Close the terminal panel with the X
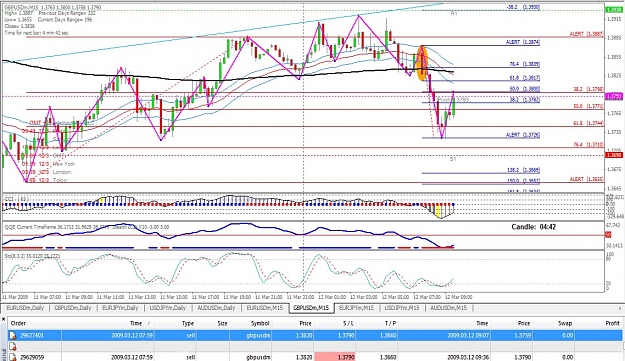Screen dimensions: 625x361 (x=3, y=319)
